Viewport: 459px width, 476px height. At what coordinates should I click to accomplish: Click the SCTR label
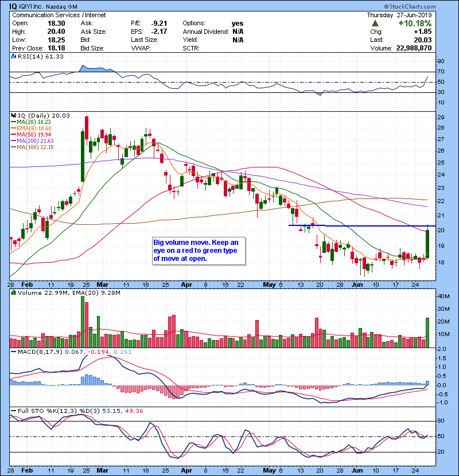click(191, 48)
